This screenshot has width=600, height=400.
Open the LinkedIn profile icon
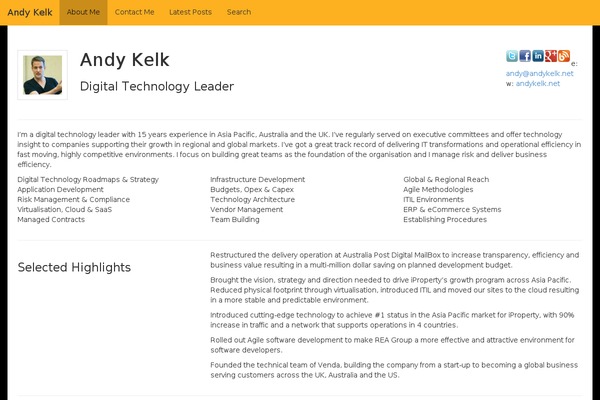(538, 56)
